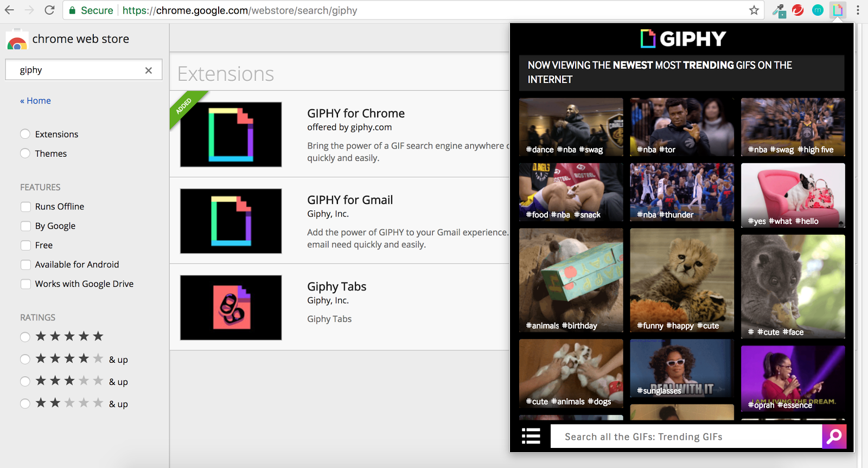Screen dimensions: 868x468
Task: Click the browser forward arrow
Action: 29,10
